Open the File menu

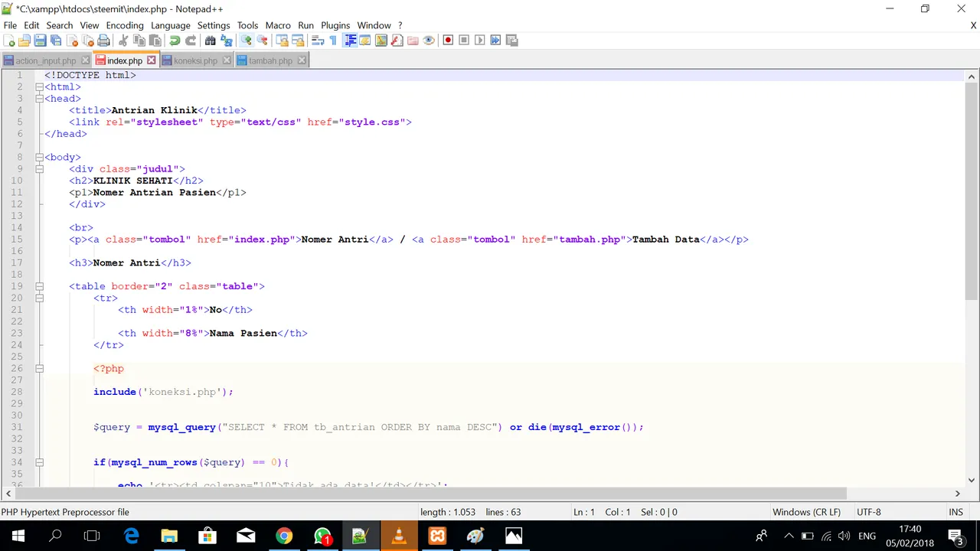coord(10,25)
